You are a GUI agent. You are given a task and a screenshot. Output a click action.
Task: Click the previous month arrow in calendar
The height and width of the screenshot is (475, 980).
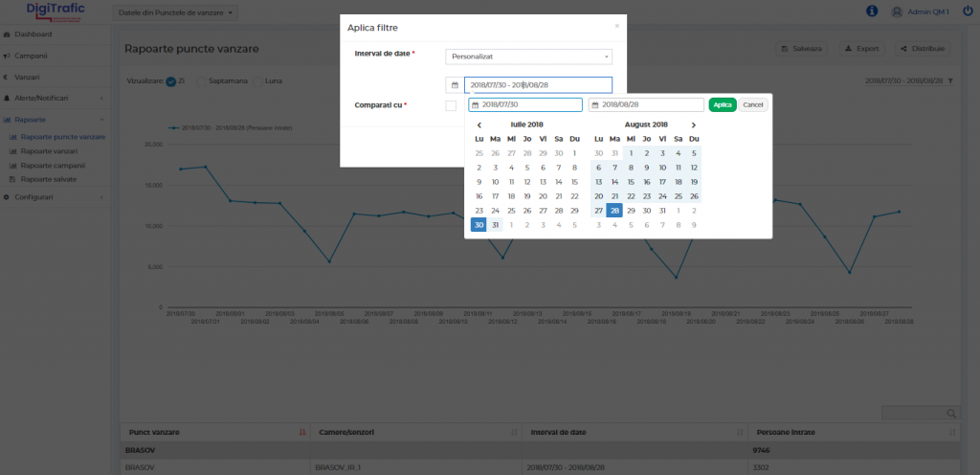(x=479, y=124)
